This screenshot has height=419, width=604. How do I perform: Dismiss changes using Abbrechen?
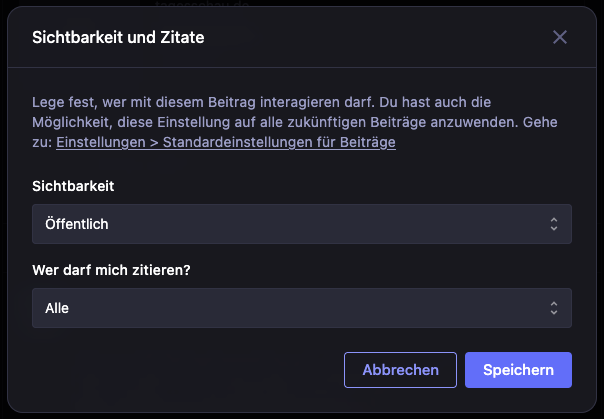point(400,370)
